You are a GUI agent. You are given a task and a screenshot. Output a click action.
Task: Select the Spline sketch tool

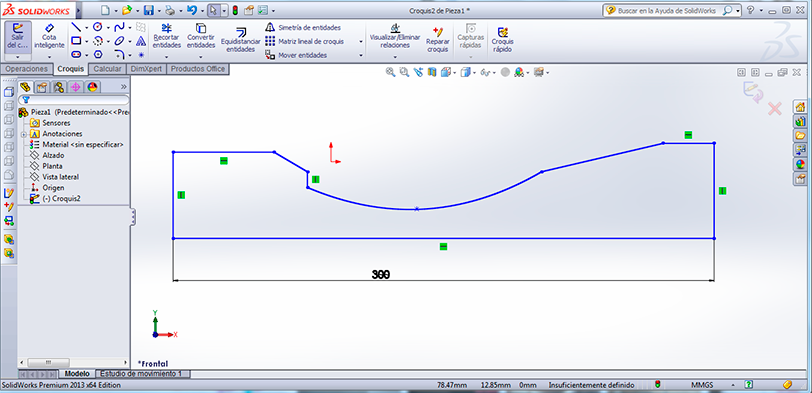coord(119,27)
